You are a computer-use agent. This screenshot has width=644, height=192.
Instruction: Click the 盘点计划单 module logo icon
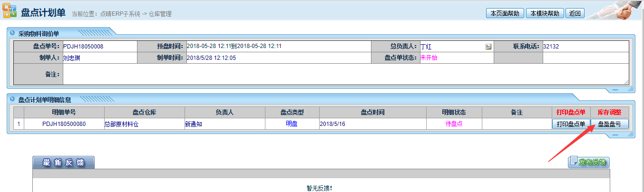[9, 12]
